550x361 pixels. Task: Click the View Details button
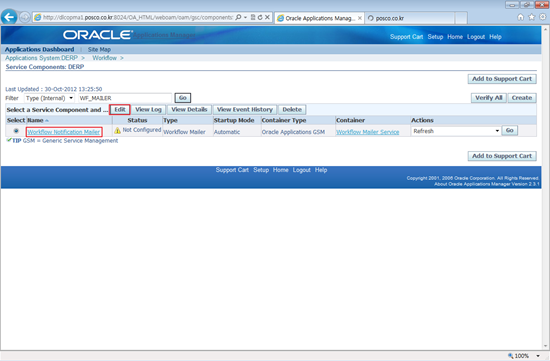point(189,109)
